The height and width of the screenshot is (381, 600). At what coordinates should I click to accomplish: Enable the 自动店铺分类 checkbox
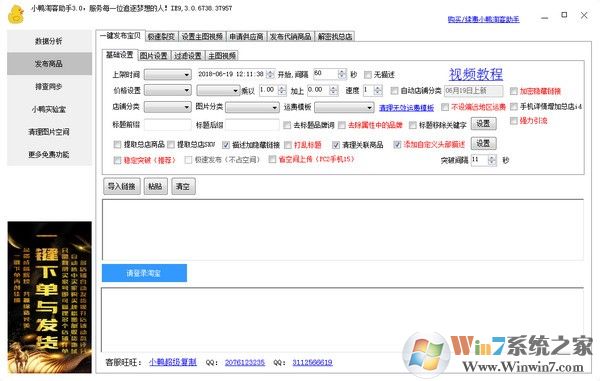click(394, 91)
